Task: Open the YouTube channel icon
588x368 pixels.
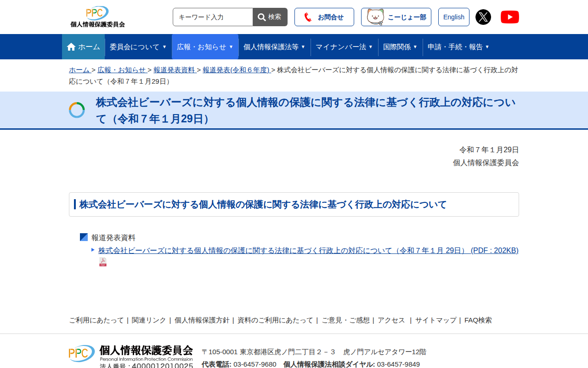Action: pyautogui.click(x=510, y=17)
